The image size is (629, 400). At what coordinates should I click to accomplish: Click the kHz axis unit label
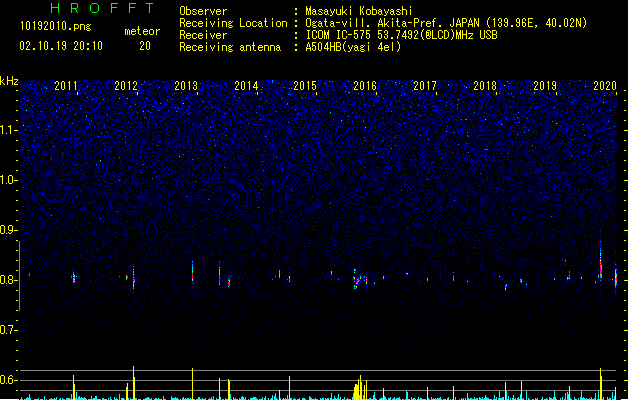point(9,81)
